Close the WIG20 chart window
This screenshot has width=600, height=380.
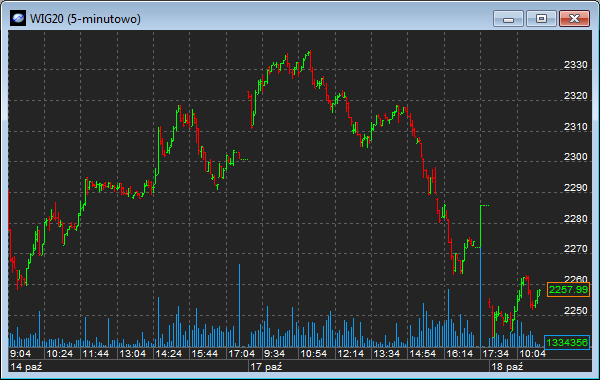pos(574,18)
